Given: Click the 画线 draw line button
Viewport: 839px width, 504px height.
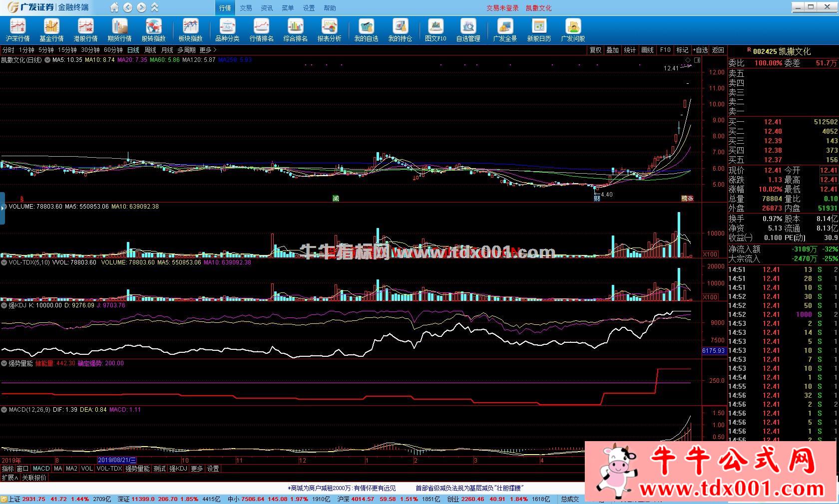Looking at the screenshot, I should (648, 50).
